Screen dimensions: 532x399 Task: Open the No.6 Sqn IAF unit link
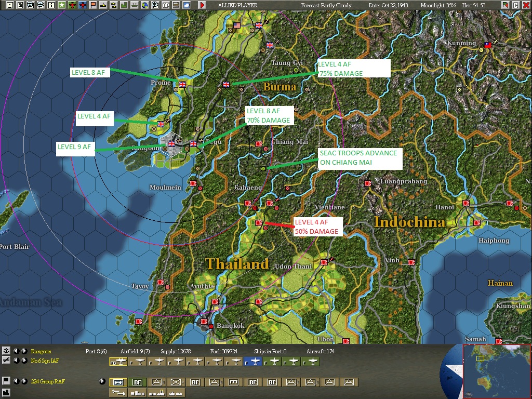(x=45, y=361)
